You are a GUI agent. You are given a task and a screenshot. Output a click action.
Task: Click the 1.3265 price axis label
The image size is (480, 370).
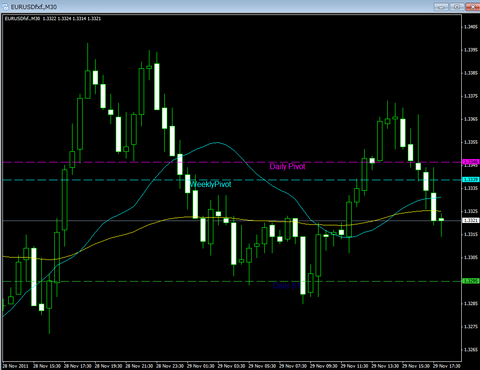point(471,349)
